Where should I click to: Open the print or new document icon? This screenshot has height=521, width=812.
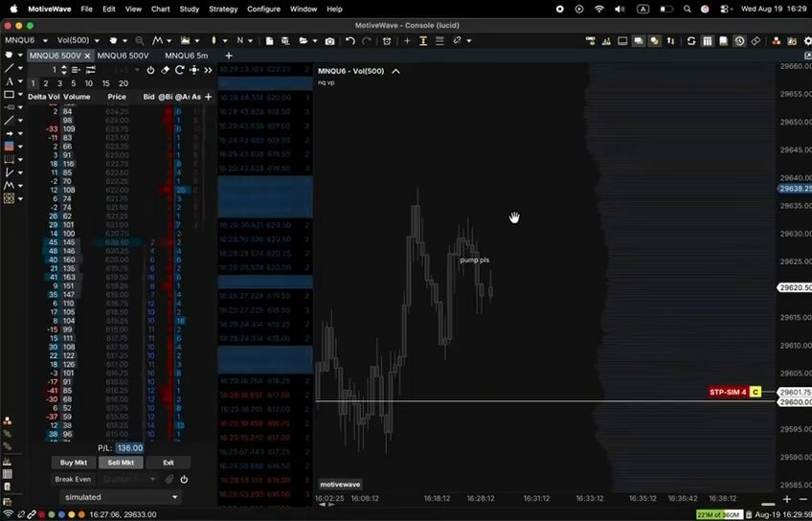pos(269,40)
